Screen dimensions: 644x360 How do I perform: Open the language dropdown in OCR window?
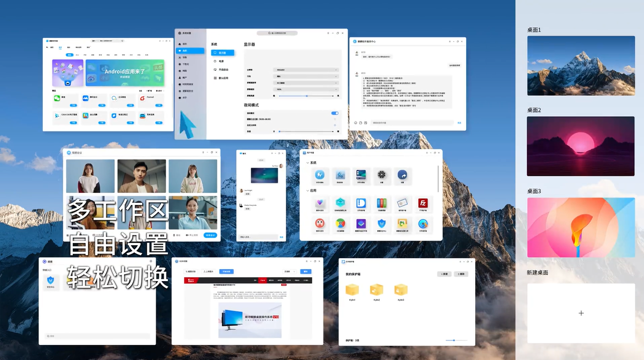[289, 272]
